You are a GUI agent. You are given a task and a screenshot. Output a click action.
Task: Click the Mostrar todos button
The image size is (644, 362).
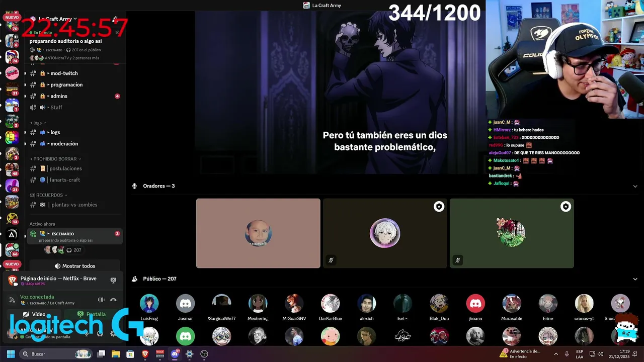coord(74,266)
